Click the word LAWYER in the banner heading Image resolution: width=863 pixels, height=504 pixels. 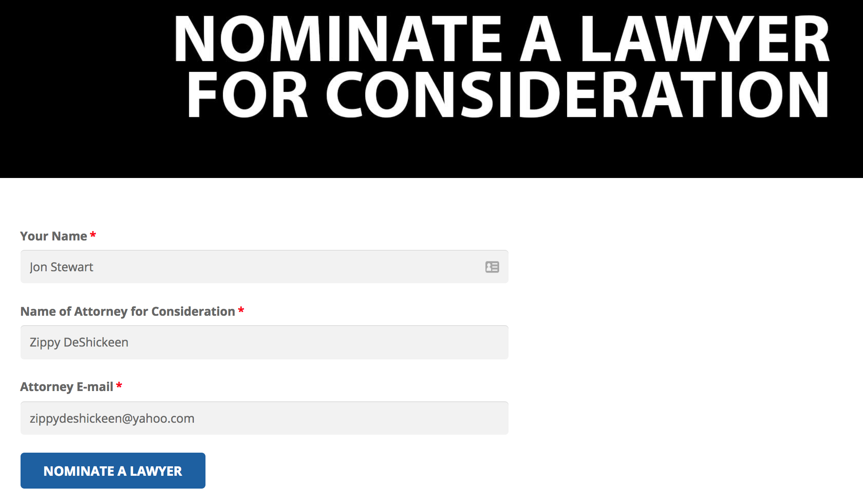click(x=705, y=39)
